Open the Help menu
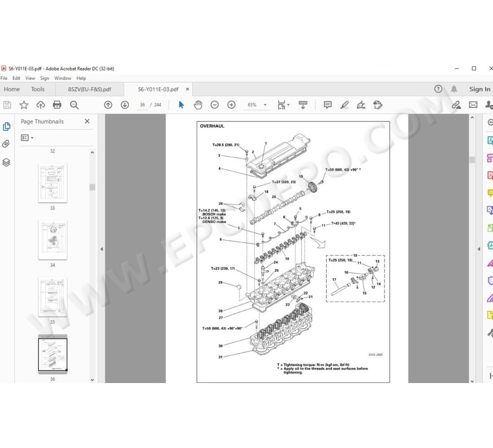Viewport: 493px width, 448px height. pos(81,78)
